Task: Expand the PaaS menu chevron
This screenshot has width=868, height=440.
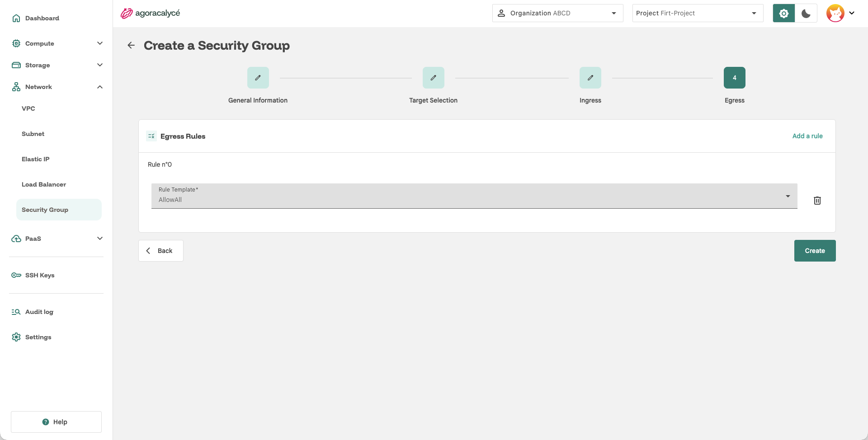Action: point(100,239)
